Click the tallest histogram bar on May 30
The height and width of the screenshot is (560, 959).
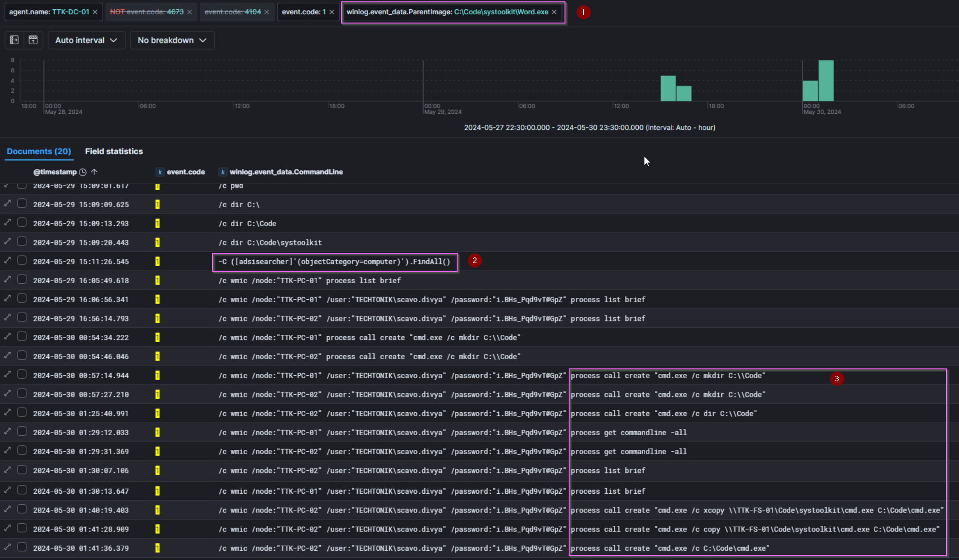pos(826,81)
